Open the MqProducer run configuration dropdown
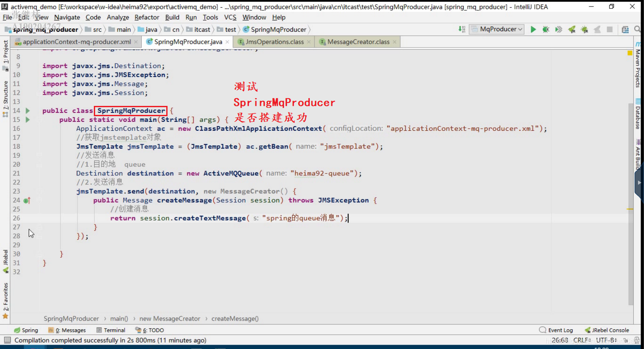The width and height of the screenshot is (644, 349). 497,29
